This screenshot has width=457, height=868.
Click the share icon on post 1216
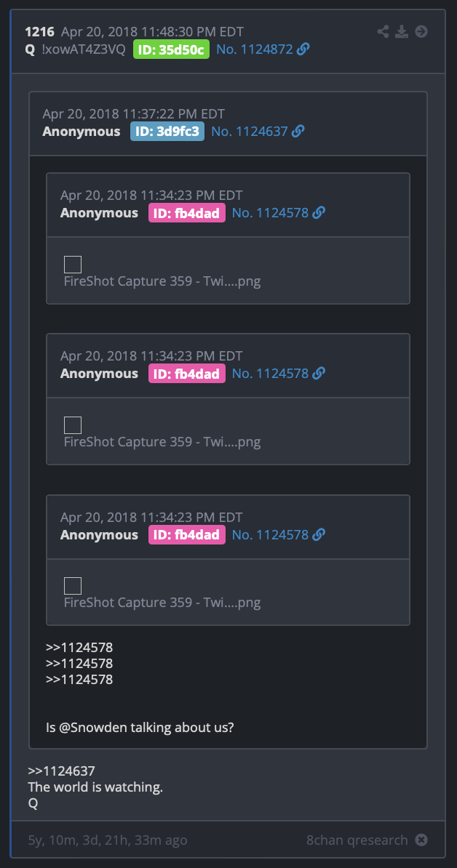(383, 31)
